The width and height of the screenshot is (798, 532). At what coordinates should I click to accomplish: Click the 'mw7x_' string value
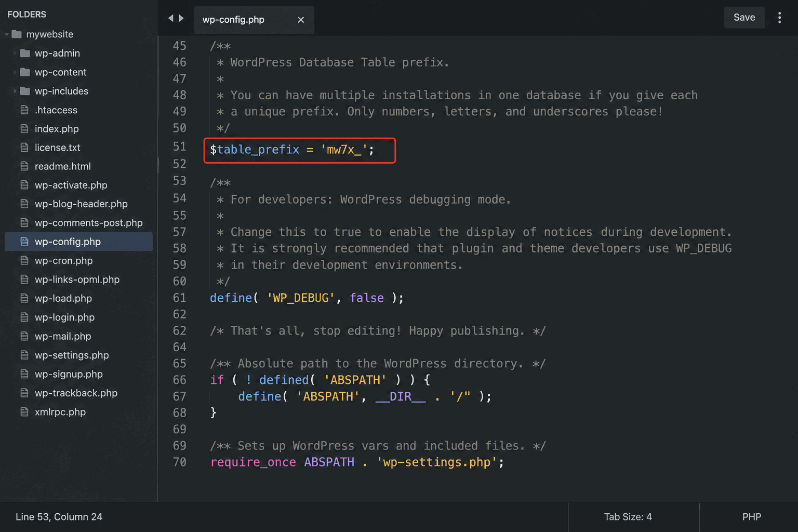pos(344,150)
